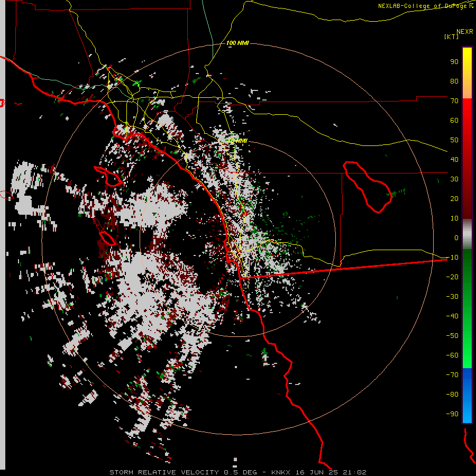Select the positive 70 kt scale label
The width and height of the screenshot is (476, 476).
pos(454,101)
